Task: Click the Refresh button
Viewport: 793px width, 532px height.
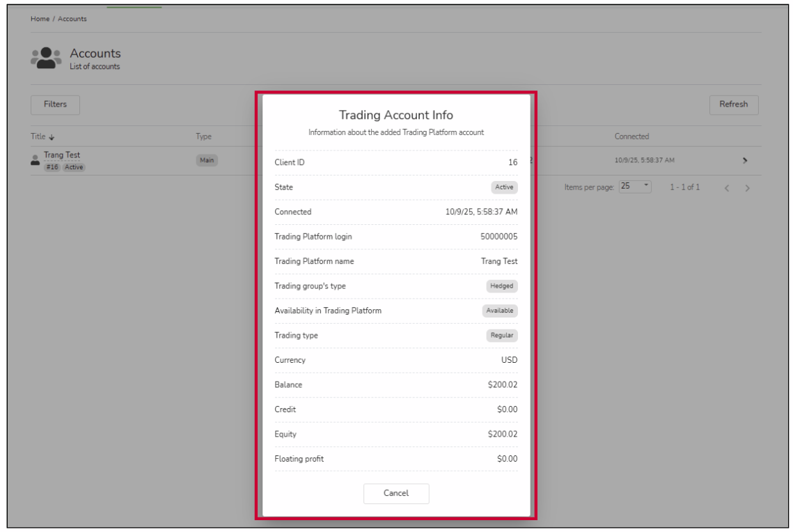Action: pos(733,104)
